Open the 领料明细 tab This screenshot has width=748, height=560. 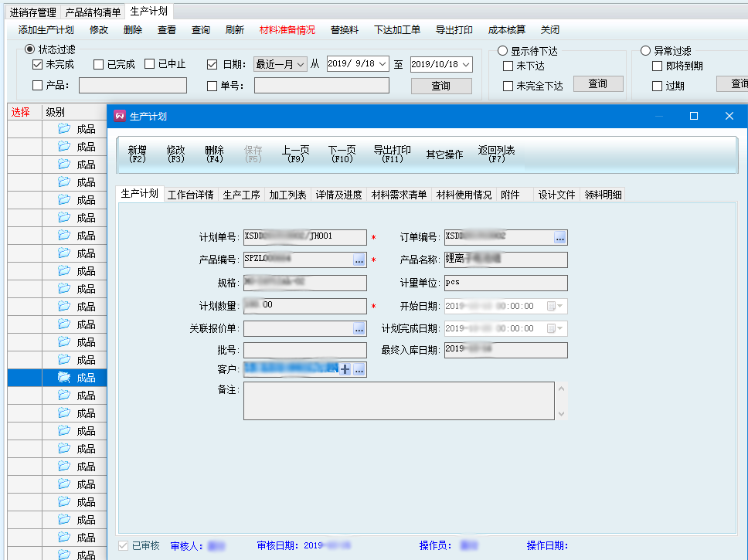pos(603,195)
